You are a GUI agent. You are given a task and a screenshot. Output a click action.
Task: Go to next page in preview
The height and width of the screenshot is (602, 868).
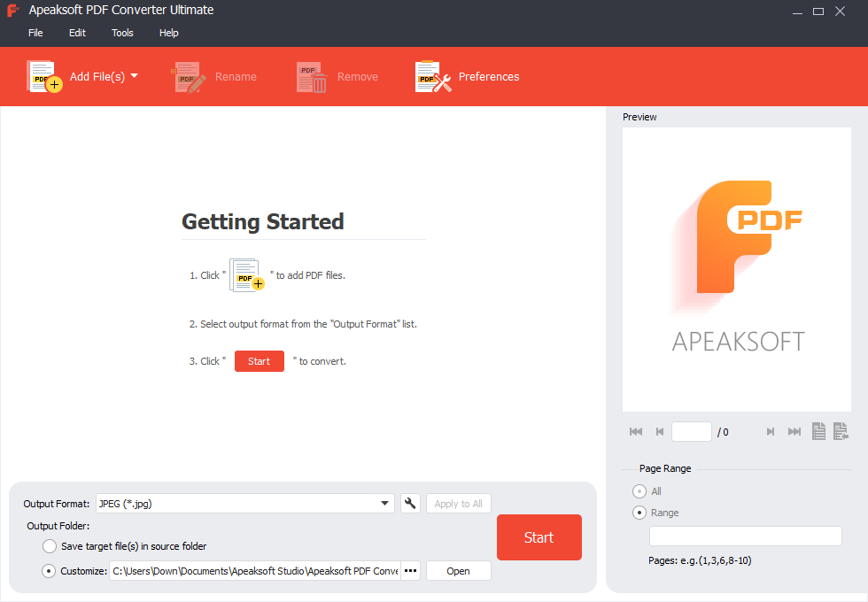coord(770,432)
